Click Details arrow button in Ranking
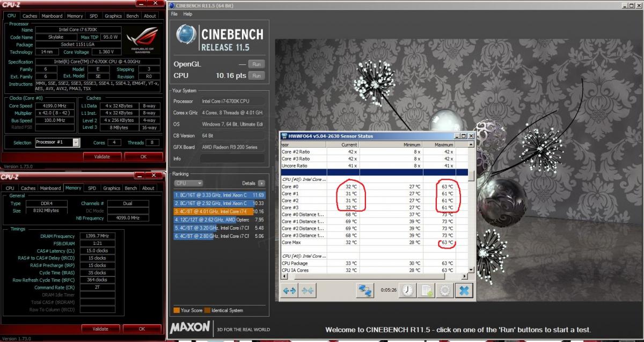 point(261,183)
